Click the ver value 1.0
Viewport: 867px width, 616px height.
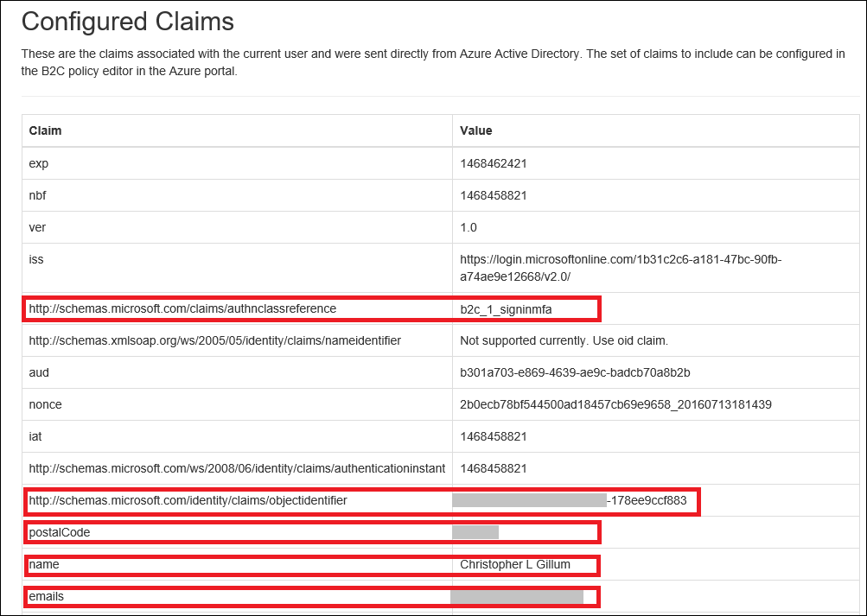coord(469,228)
